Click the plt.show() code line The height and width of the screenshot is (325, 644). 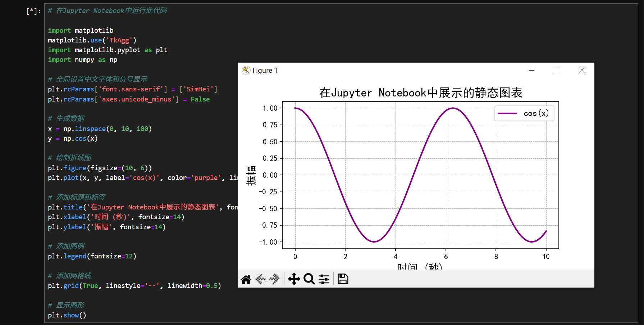67,315
